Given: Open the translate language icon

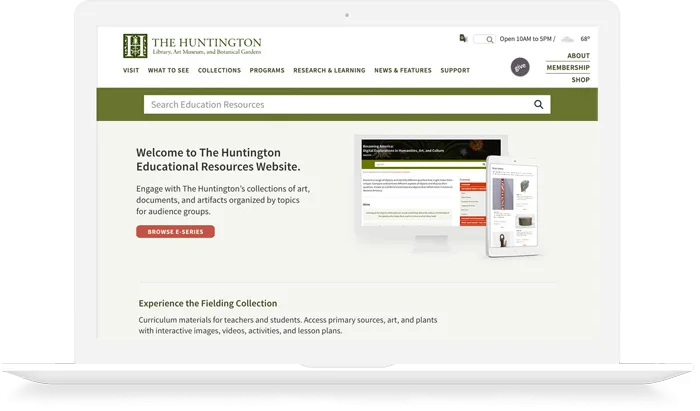Looking at the screenshot, I should pyautogui.click(x=463, y=38).
